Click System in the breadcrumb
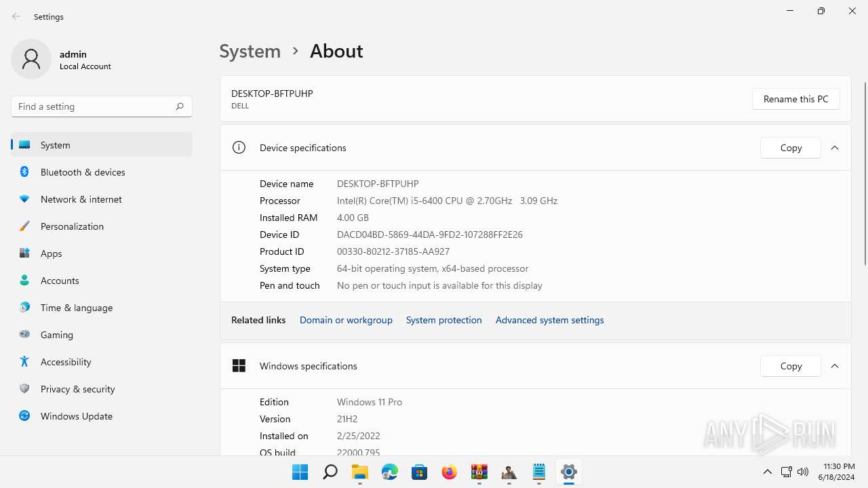This screenshot has width=868, height=488. click(x=250, y=51)
